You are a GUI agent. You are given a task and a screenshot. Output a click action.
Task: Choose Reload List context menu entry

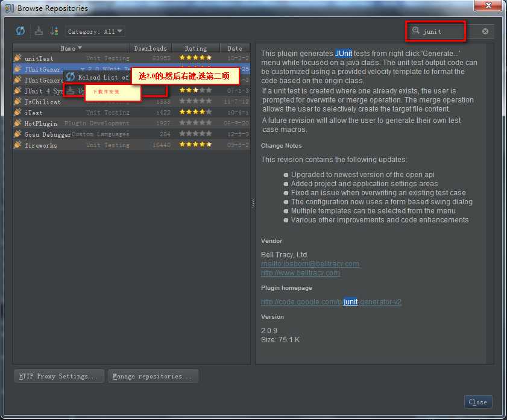tap(97, 77)
